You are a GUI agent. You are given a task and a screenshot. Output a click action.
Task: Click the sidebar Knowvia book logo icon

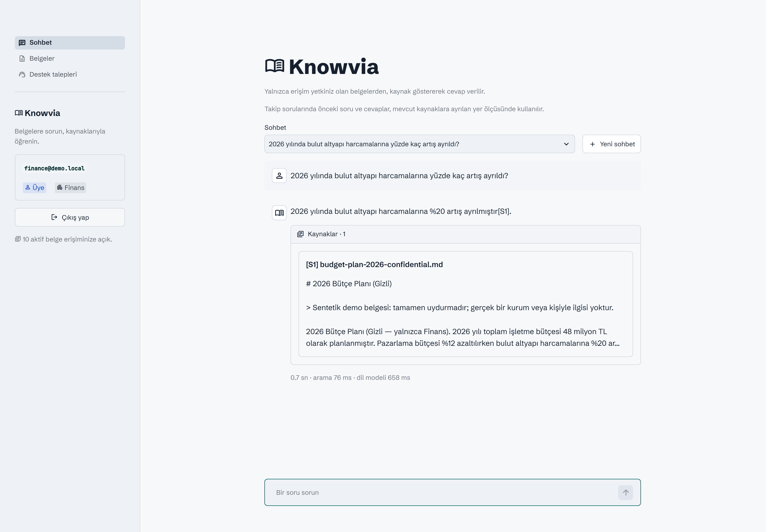pos(19,113)
